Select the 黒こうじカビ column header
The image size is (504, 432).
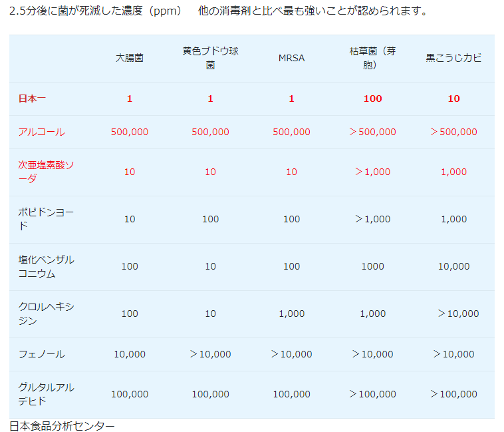click(453, 58)
